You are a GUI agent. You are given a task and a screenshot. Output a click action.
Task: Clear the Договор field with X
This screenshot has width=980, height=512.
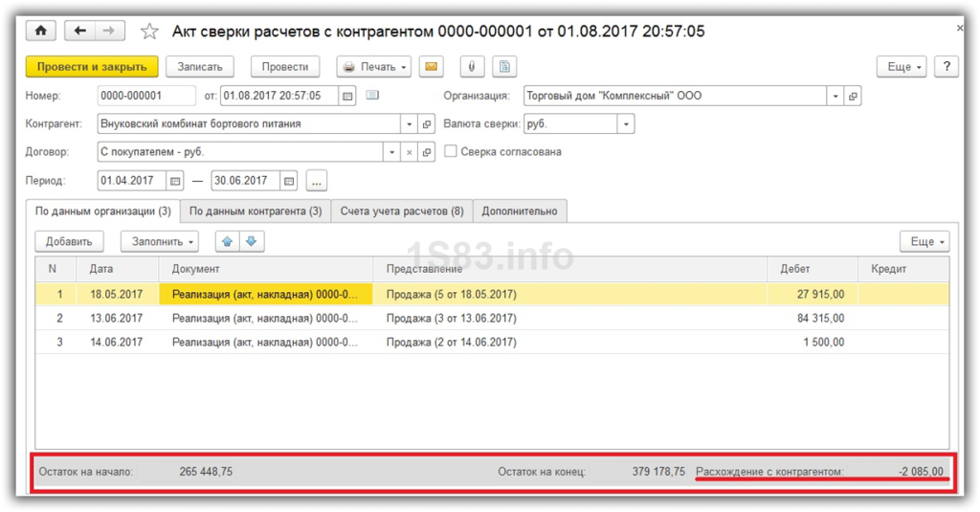[409, 152]
